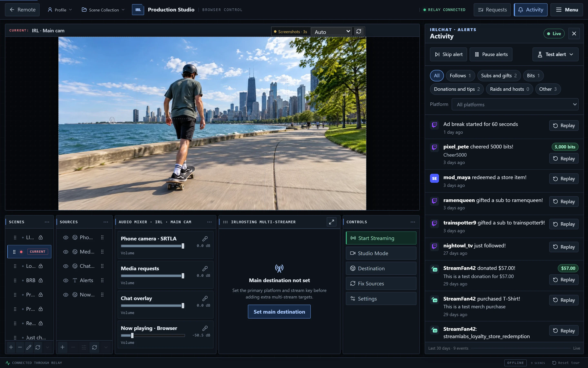Viewport: 588px width, 368px height.
Task: Open Scenes panel options menu
Action: (x=47, y=222)
